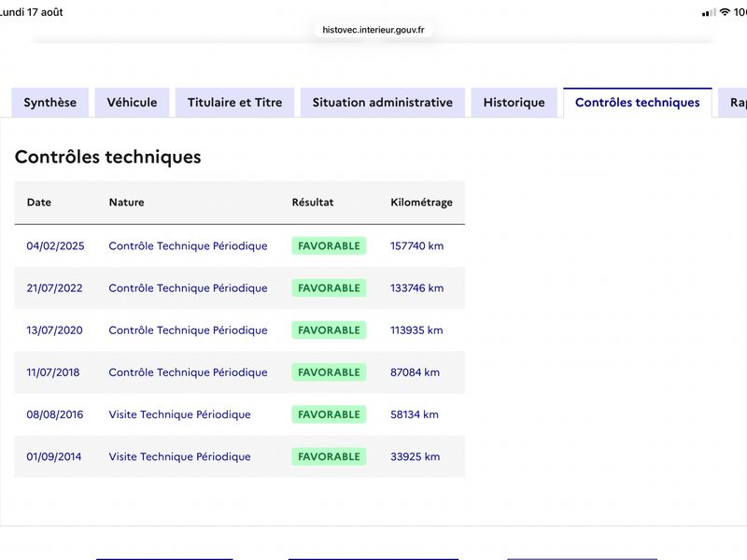Click Contrôle Technique Périodique in 11/07/2018 row
Screen dimensions: 747x560
pos(188,372)
